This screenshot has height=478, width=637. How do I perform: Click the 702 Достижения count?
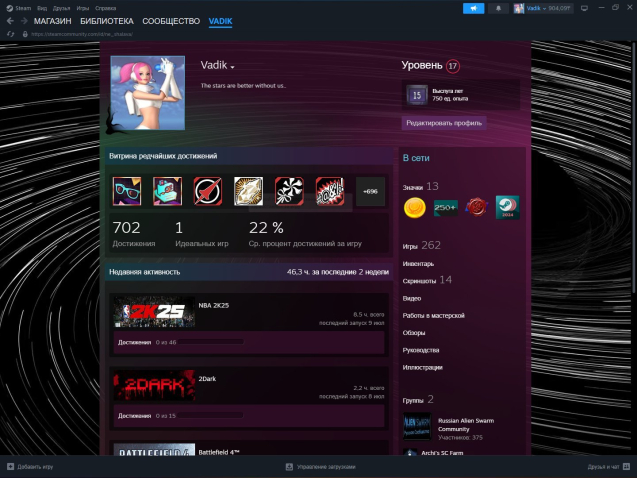[134, 234]
